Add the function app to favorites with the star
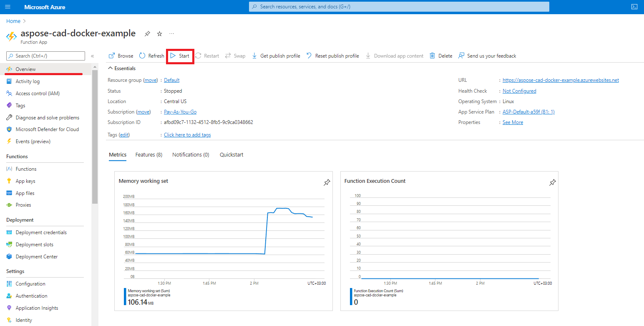This screenshot has width=644, height=326. pyautogui.click(x=159, y=34)
